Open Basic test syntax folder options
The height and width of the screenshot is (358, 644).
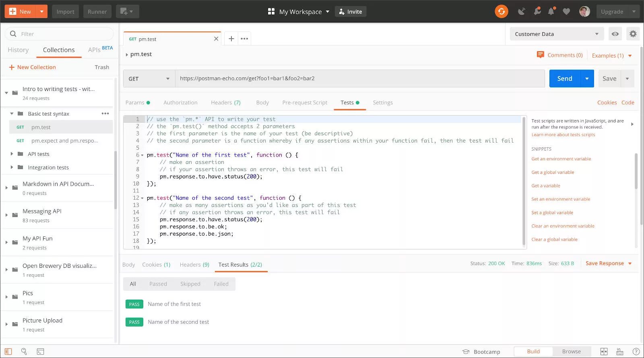click(x=105, y=114)
